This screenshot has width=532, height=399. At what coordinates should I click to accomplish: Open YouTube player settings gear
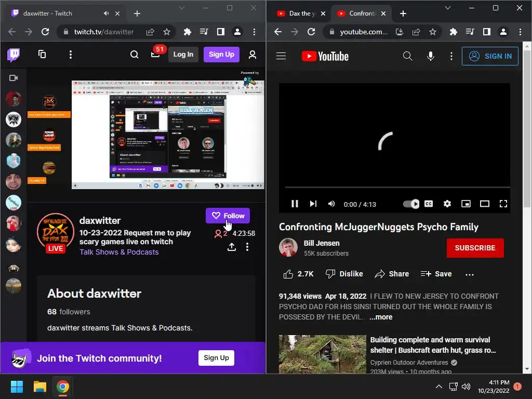[x=447, y=204]
